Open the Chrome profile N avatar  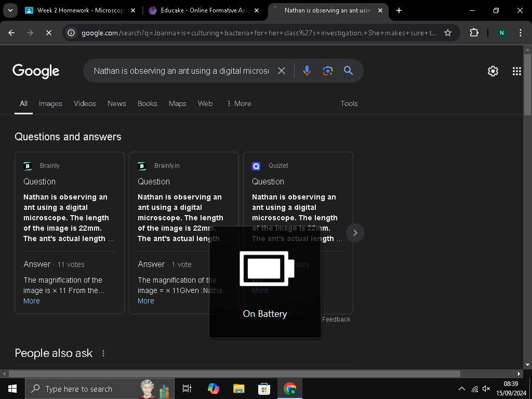click(x=501, y=33)
